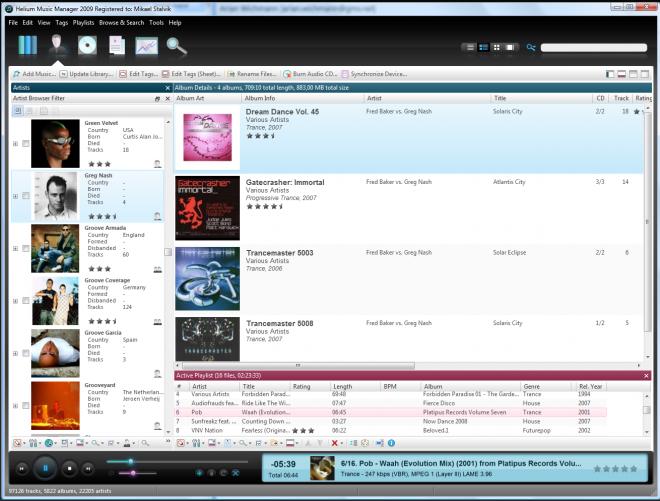Open the Edit menu
The image size is (660, 501).
tap(27, 23)
